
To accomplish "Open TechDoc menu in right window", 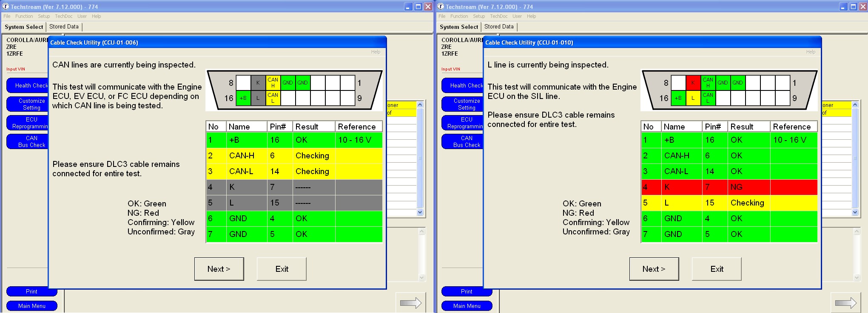I will [498, 16].
